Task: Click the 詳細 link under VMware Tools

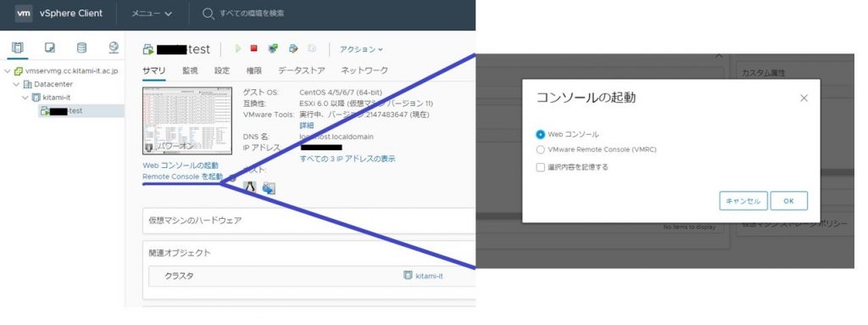Action: 307,126
